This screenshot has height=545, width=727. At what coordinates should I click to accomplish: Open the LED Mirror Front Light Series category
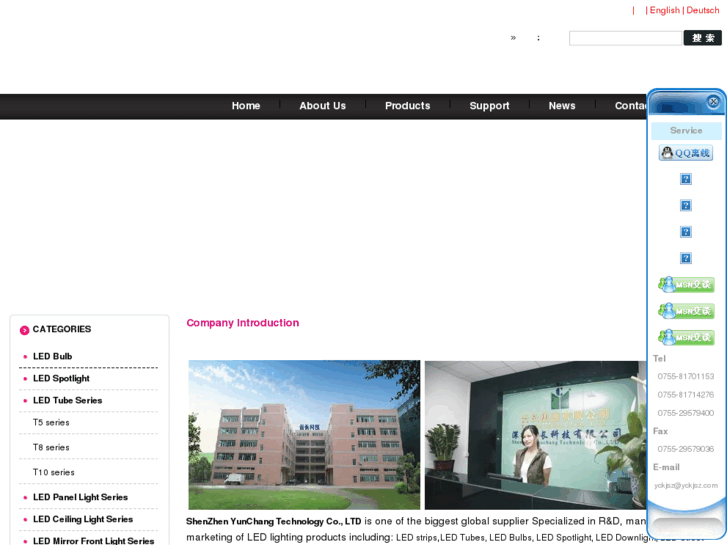(93, 541)
